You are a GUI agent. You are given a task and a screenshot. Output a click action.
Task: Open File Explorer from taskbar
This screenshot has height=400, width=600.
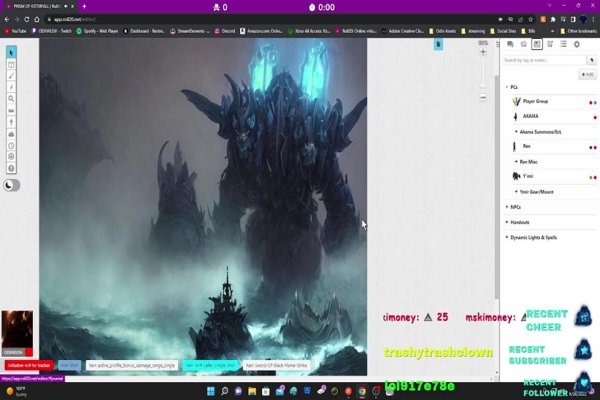coord(252,391)
